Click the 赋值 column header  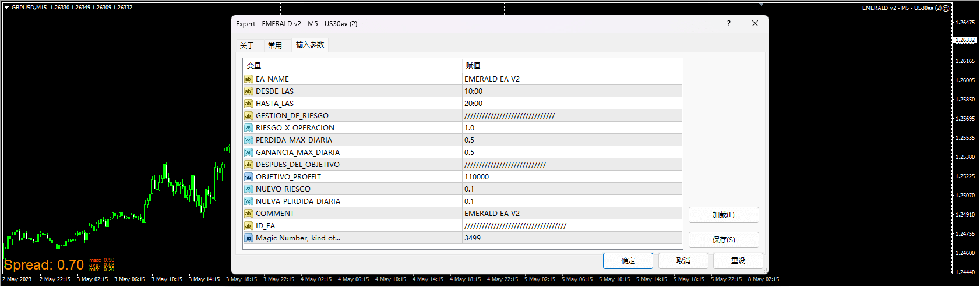572,66
